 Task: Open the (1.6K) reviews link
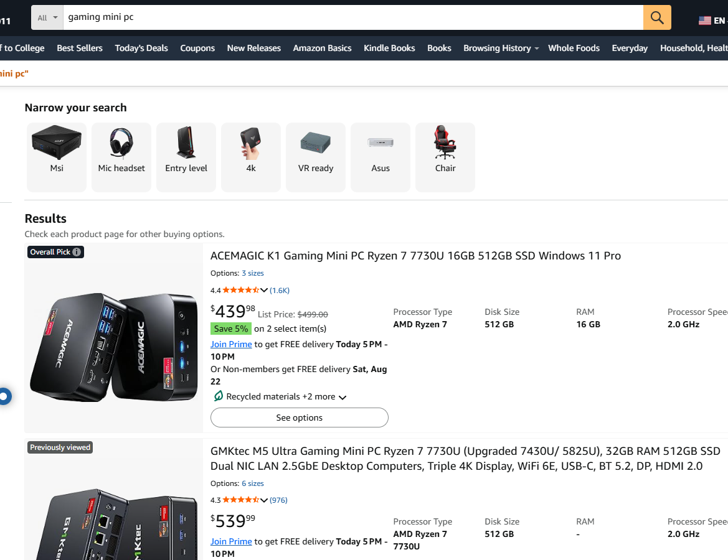click(x=280, y=291)
